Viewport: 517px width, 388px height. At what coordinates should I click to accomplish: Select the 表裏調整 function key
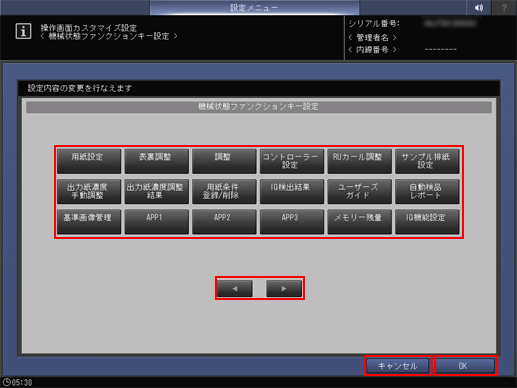click(157, 161)
